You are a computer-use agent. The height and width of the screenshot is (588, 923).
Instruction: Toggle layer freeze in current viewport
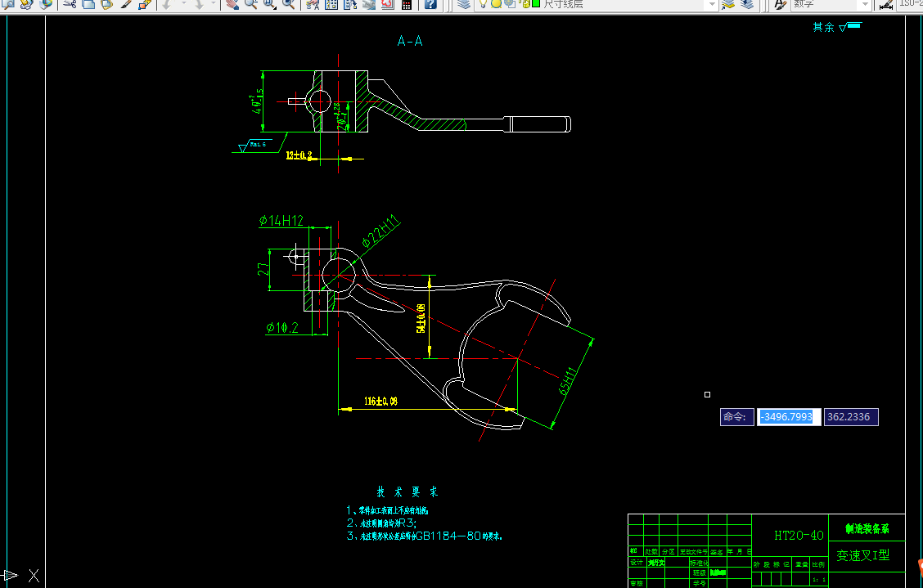[x=510, y=3]
